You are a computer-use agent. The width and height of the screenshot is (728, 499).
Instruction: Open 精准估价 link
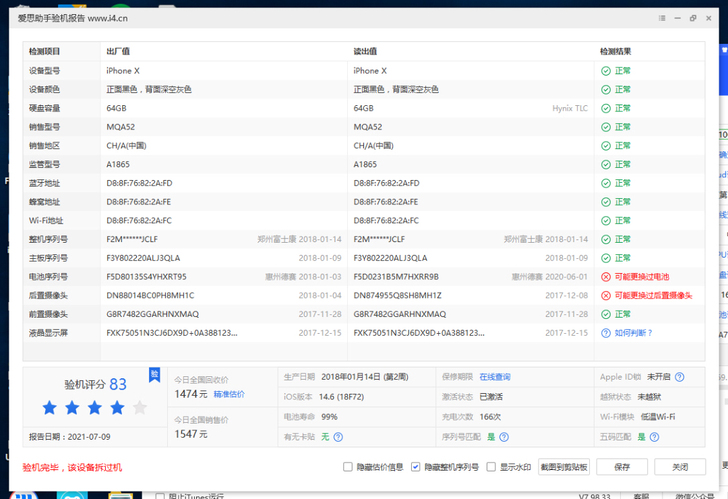(229, 394)
